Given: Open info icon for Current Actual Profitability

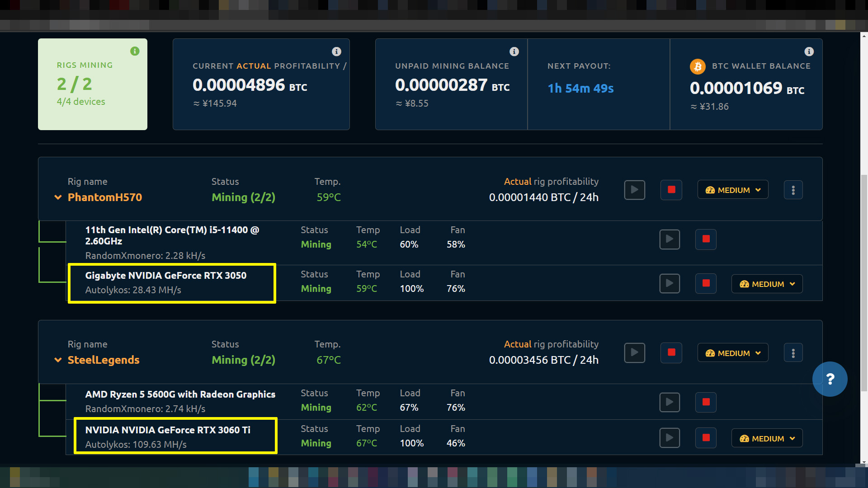Looking at the screenshot, I should pos(336,52).
